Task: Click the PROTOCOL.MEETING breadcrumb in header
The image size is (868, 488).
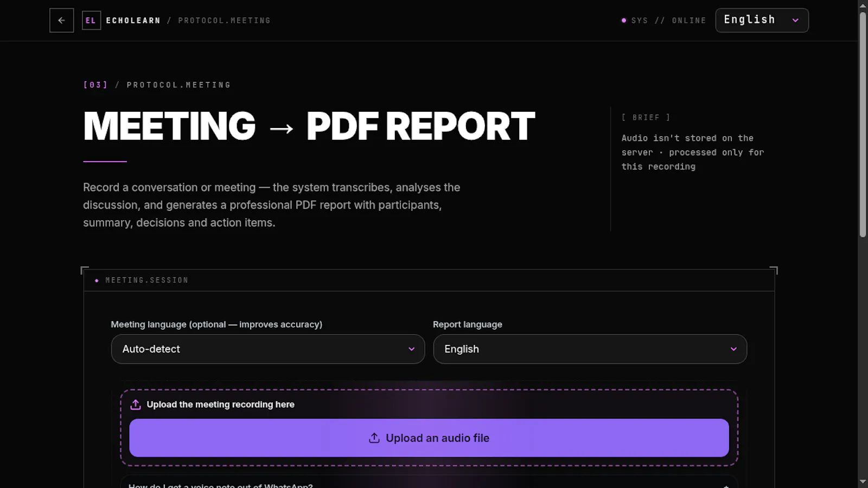Action: [224, 21]
